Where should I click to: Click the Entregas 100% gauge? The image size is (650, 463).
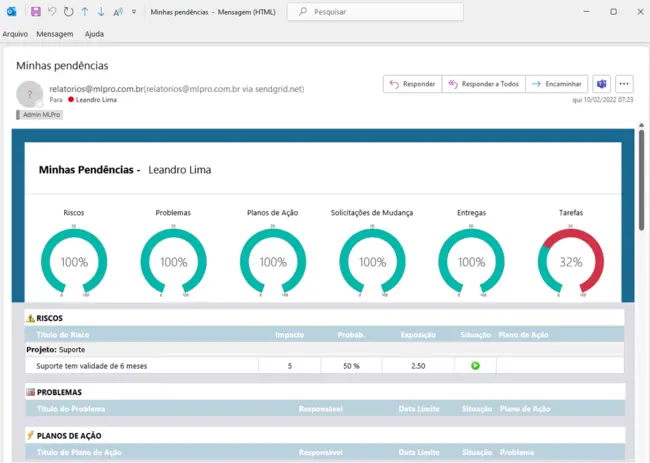point(471,262)
